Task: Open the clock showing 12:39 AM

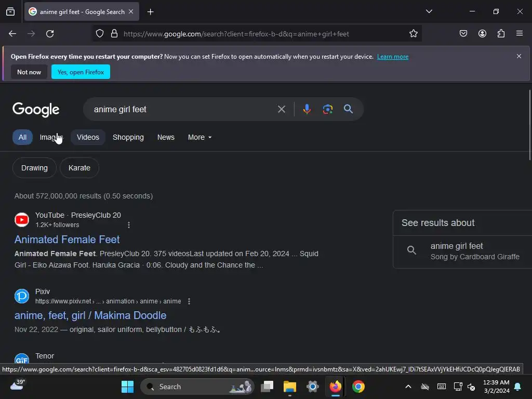Action: tap(496, 387)
